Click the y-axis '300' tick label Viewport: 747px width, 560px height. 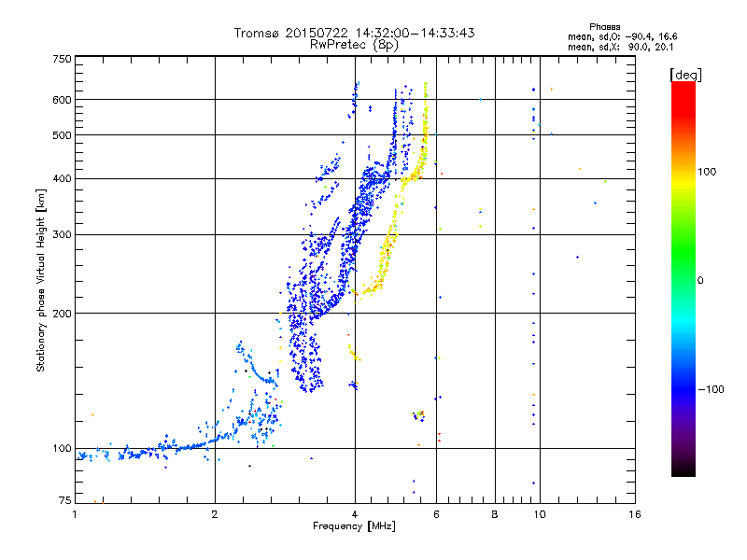point(62,234)
